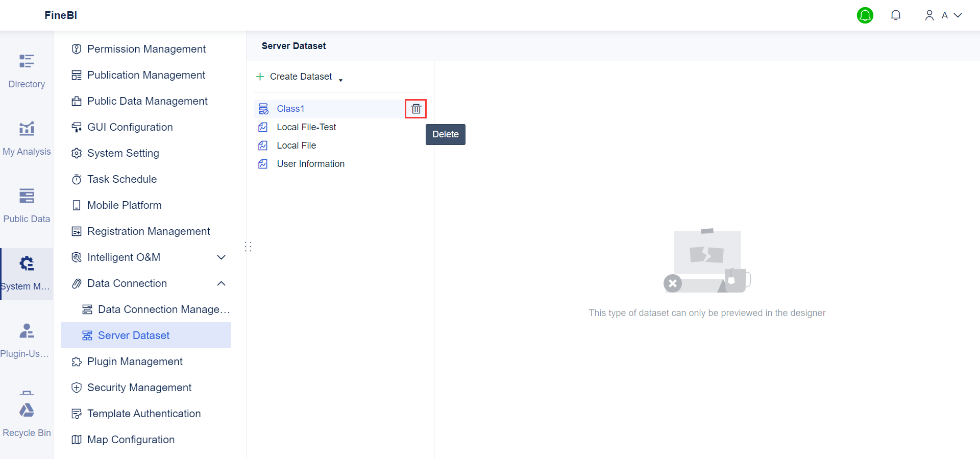Collapse the Data Connection submenu
The height and width of the screenshot is (459, 980).
click(221, 283)
